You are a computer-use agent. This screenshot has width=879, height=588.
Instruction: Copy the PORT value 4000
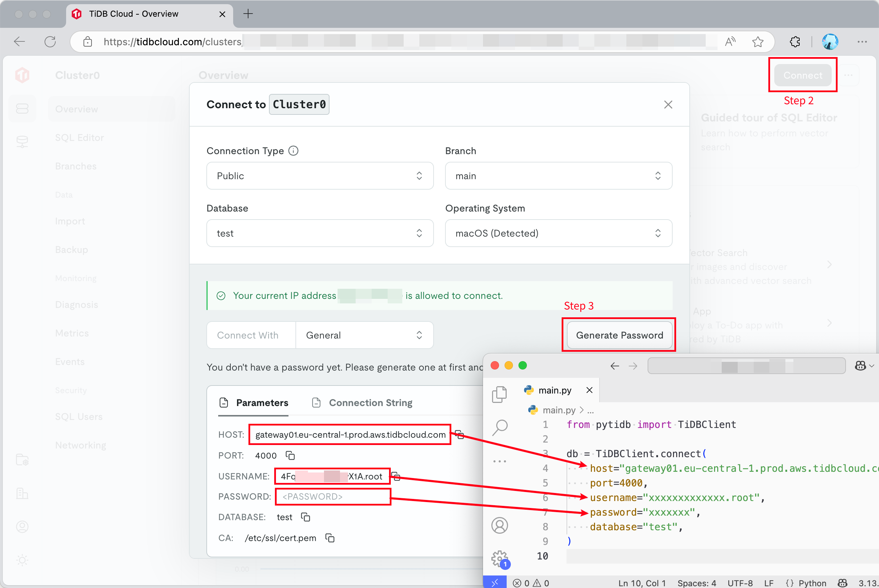(290, 455)
